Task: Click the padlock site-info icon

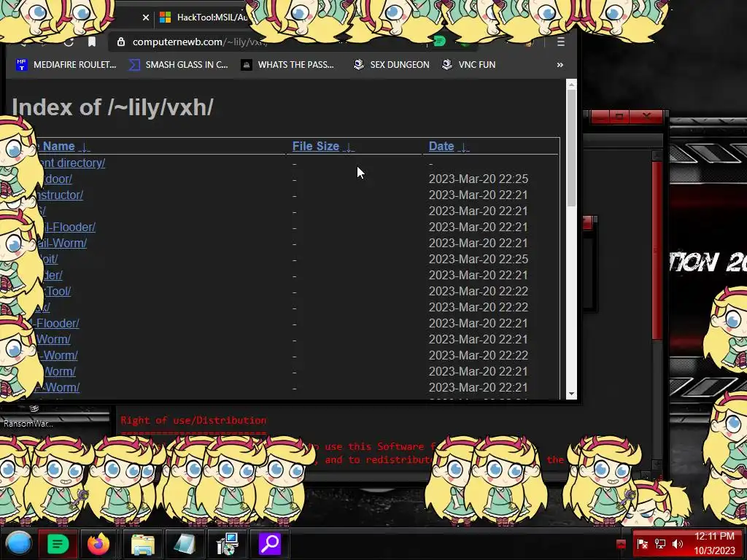Action: click(121, 42)
